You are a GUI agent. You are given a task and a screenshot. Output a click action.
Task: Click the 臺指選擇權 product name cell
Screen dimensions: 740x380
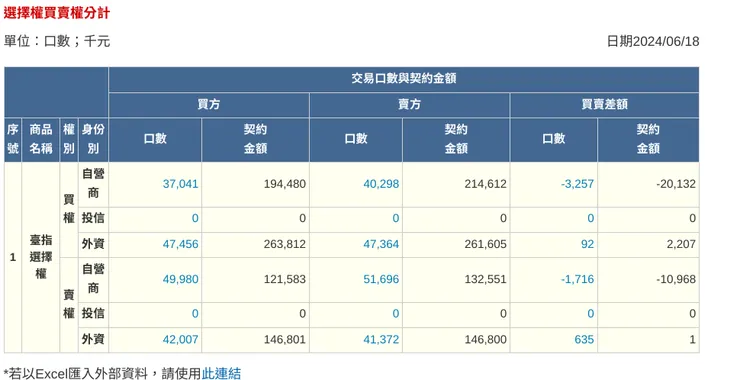tap(41, 257)
